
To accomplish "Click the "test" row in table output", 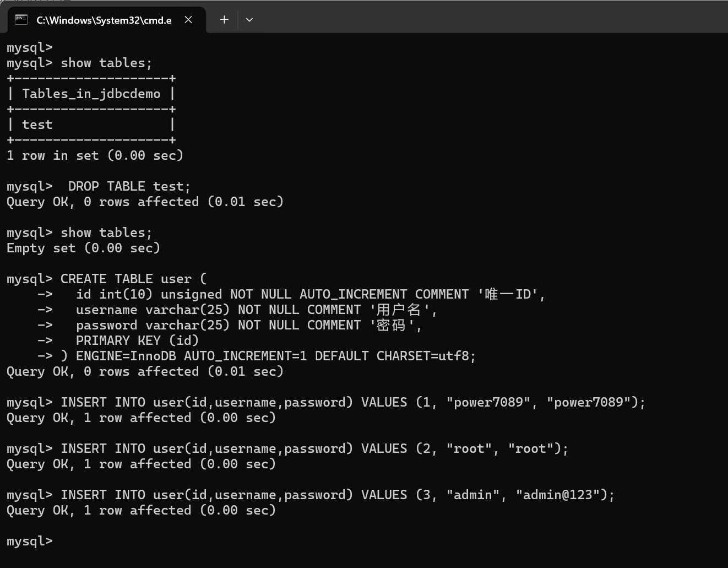I will coord(37,125).
